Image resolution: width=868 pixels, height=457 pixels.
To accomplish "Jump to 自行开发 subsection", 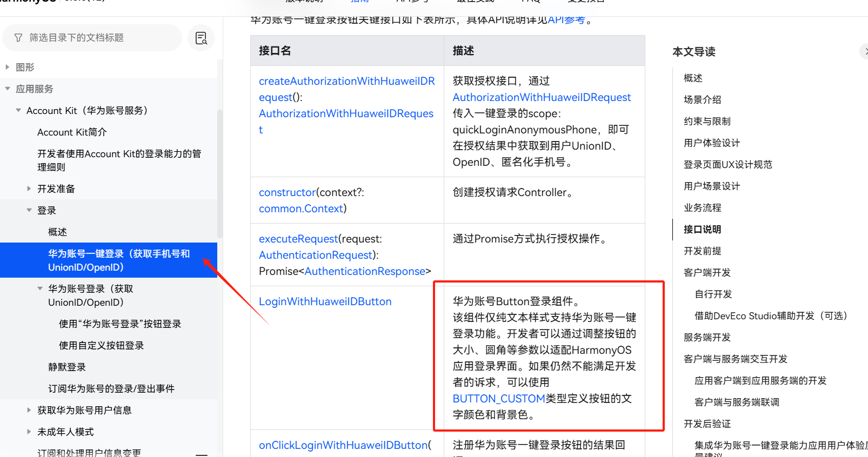I will click(713, 294).
